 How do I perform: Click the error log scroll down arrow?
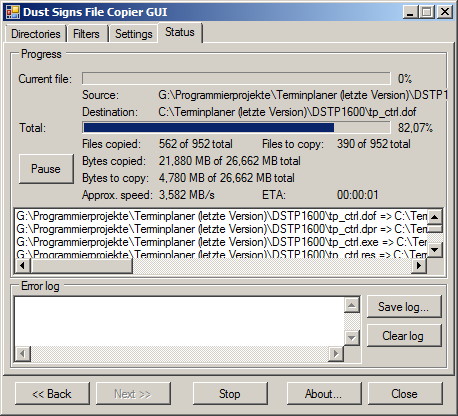351,338
